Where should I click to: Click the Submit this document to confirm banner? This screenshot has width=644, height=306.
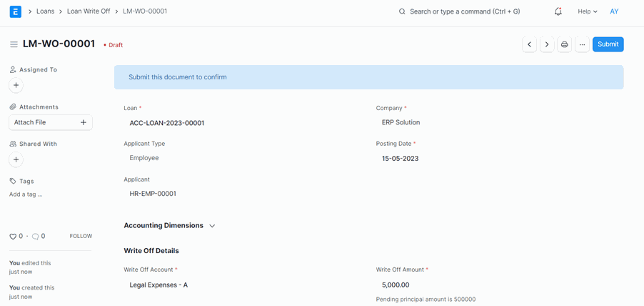point(369,77)
